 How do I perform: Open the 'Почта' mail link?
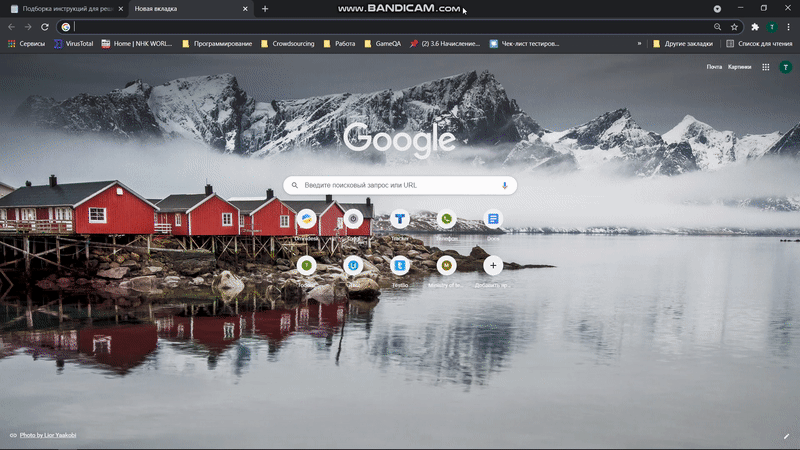click(714, 67)
